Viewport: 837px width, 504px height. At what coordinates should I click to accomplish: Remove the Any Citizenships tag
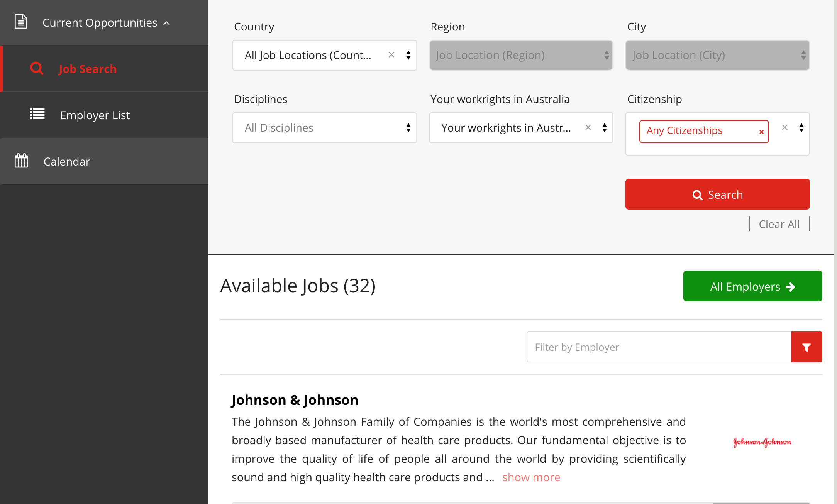pyautogui.click(x=761, y=132)
